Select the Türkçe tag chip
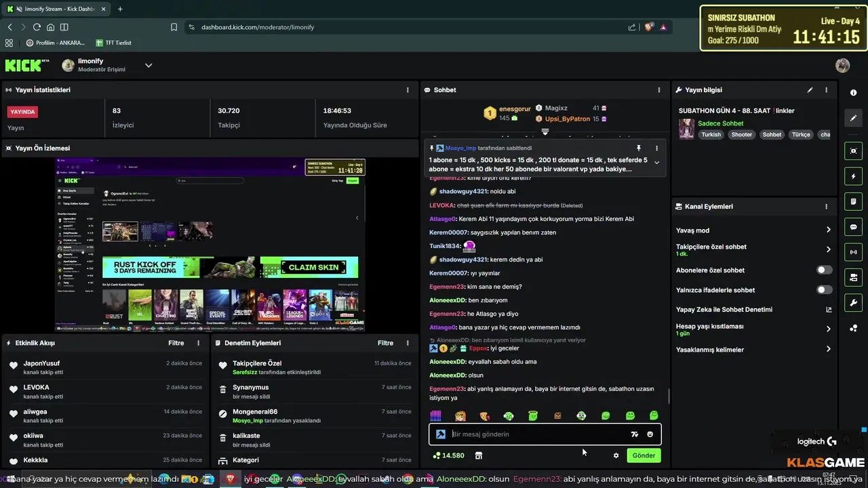The image size is (868, 488). [x=801, y=134]
